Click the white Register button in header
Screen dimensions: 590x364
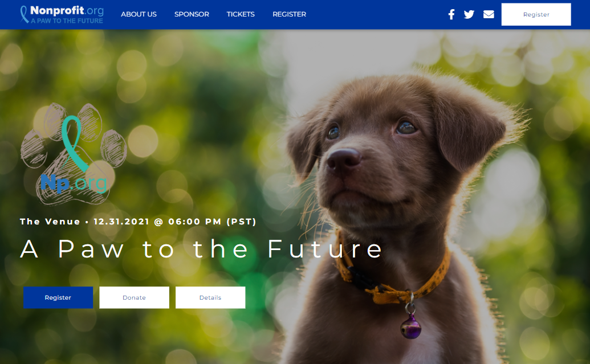coord(536,14)
